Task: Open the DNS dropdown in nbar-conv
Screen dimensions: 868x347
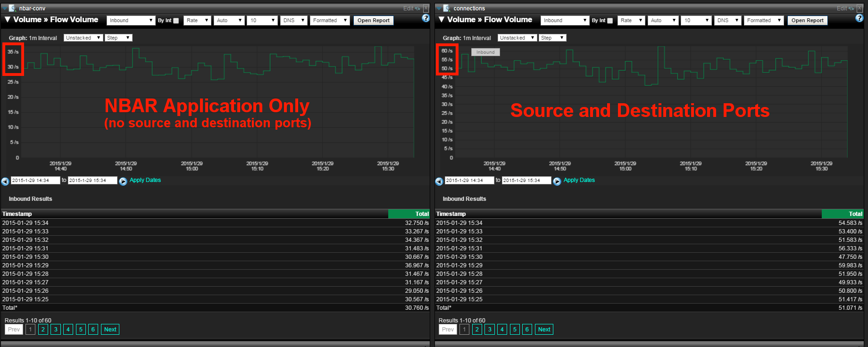Action: [293, 20]
